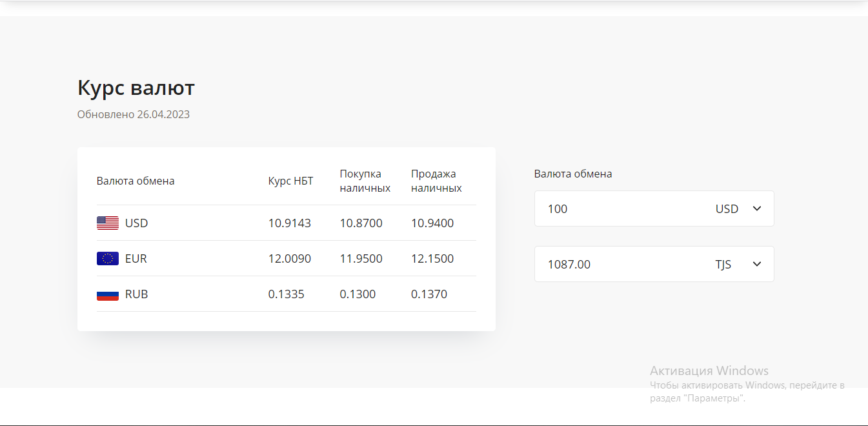Image resolution: width=868 pixels, height=426 pixels.
Task: Click the Курс НБТ column header
Action: click(x=290, y=181)
